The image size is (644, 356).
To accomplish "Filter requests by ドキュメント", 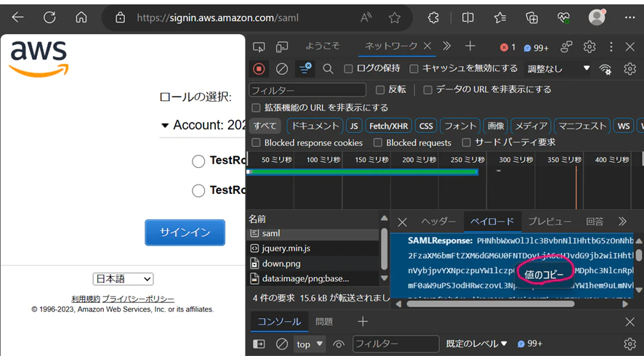I will (315, 126).
